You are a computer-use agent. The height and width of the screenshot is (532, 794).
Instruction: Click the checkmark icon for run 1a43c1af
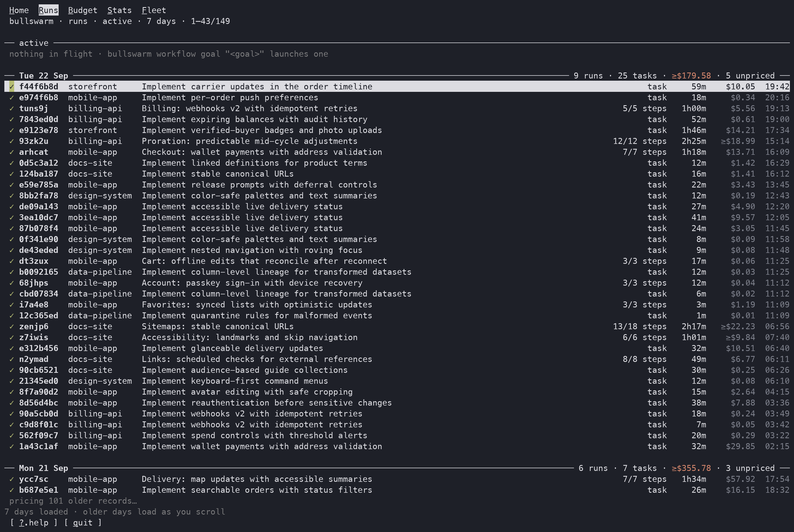11,446
